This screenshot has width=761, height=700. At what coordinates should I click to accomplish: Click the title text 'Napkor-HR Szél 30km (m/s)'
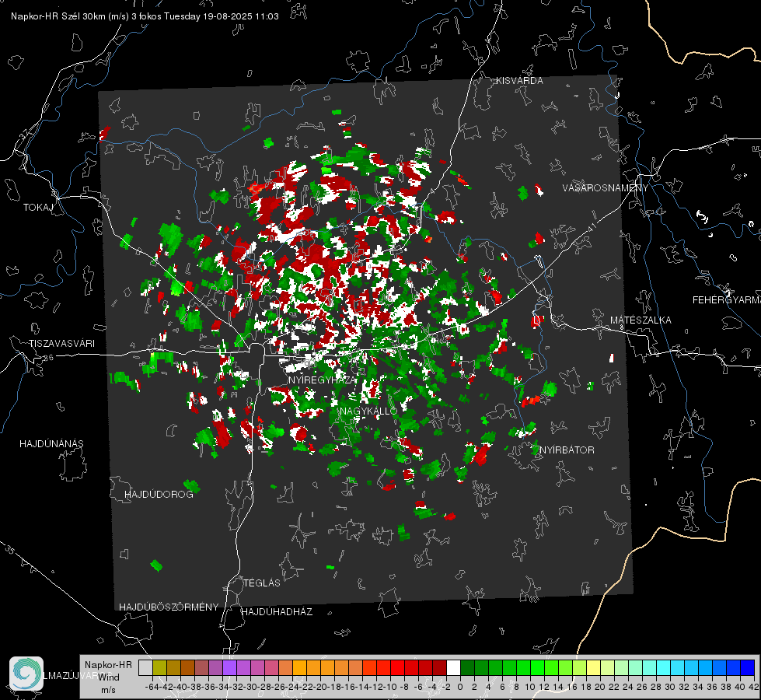tap(70, 16)
